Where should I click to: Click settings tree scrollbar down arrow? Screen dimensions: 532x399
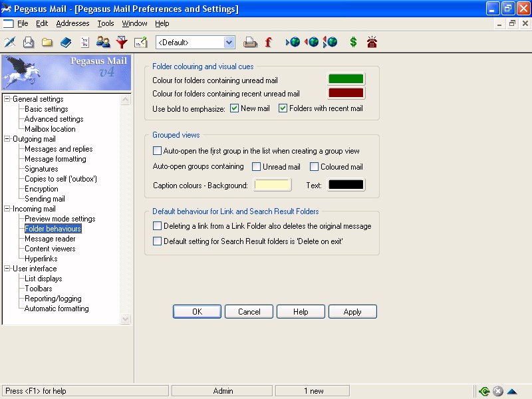pos(125,319)
